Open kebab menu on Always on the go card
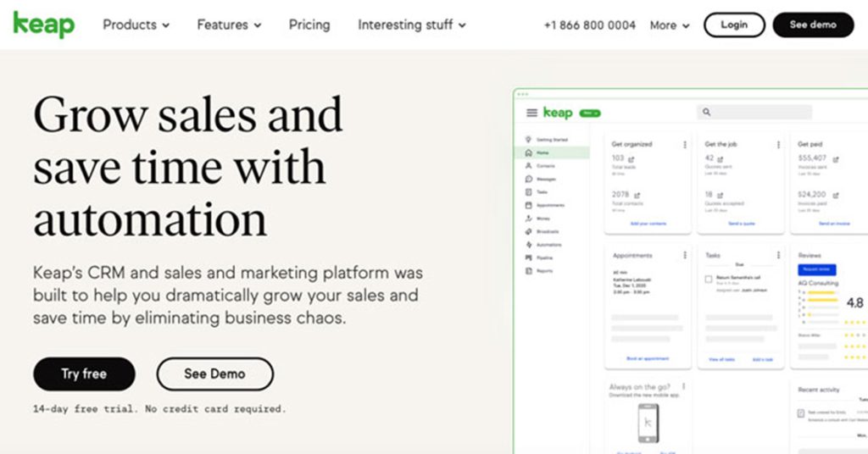The image size is (868, 454). point(684,386)
